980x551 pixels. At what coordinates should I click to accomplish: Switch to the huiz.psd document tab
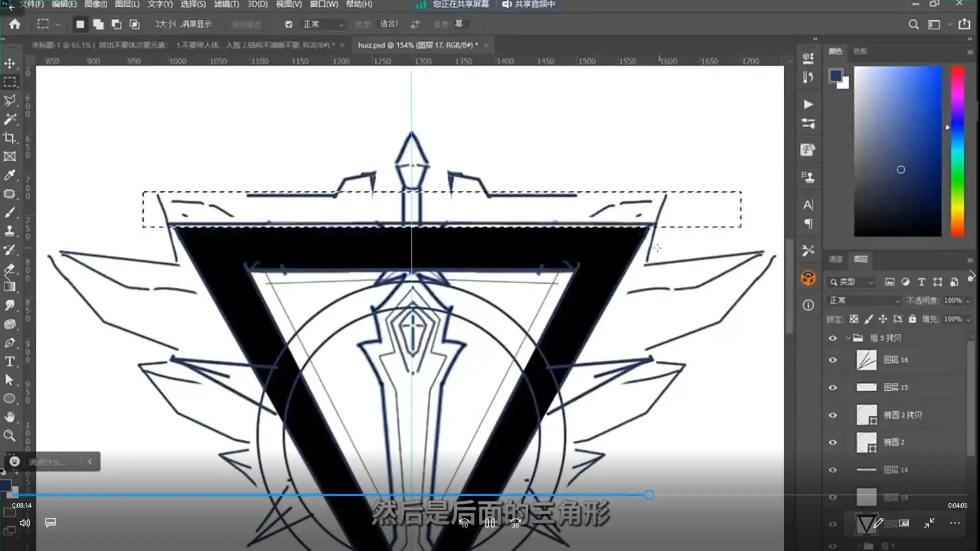coord(418,45)
